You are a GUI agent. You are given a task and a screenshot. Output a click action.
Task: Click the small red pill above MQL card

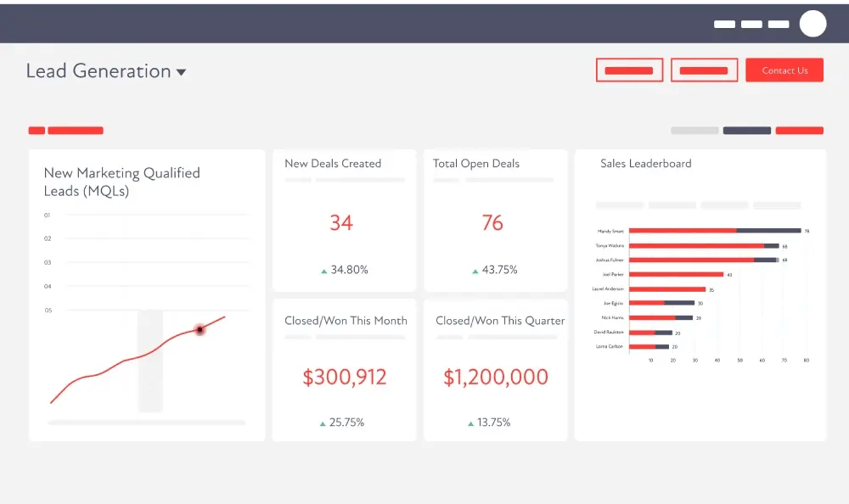(37, 131)
